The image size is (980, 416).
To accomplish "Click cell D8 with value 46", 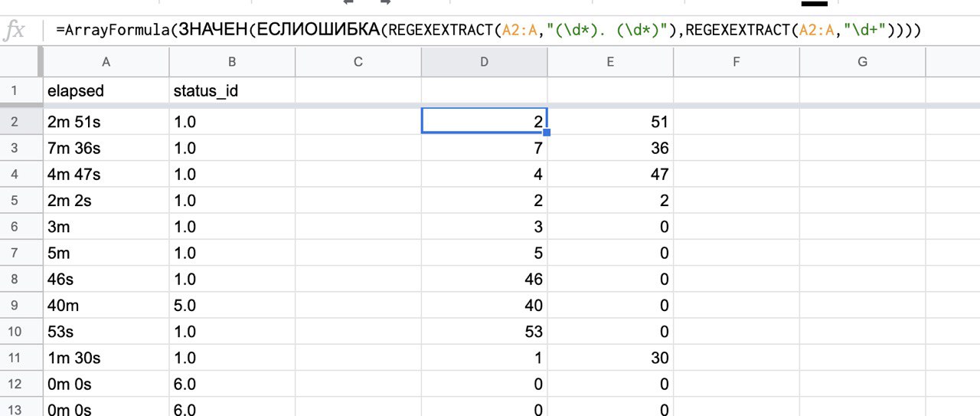I will (485, 279).
